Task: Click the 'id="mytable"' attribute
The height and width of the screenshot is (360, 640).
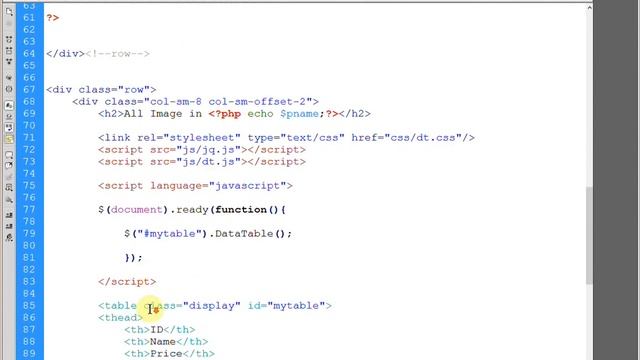Action: tap(287, 306)
